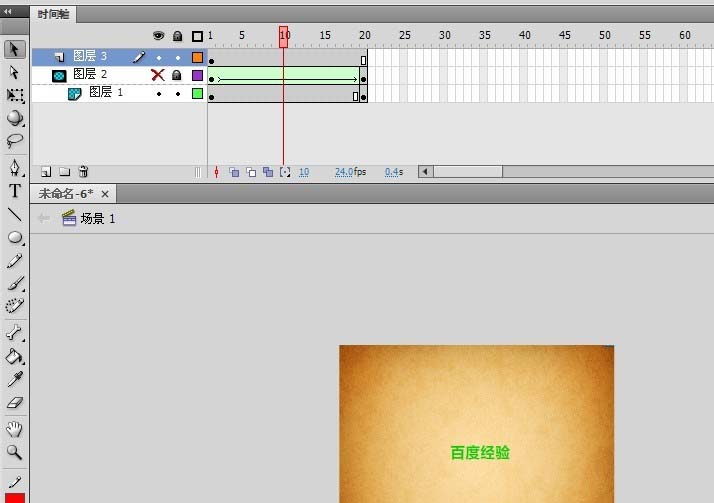Image resolution: width=714 pixels, height=503 pixels.
Task: Select the Text tool
Action: (x=15, y=191)
